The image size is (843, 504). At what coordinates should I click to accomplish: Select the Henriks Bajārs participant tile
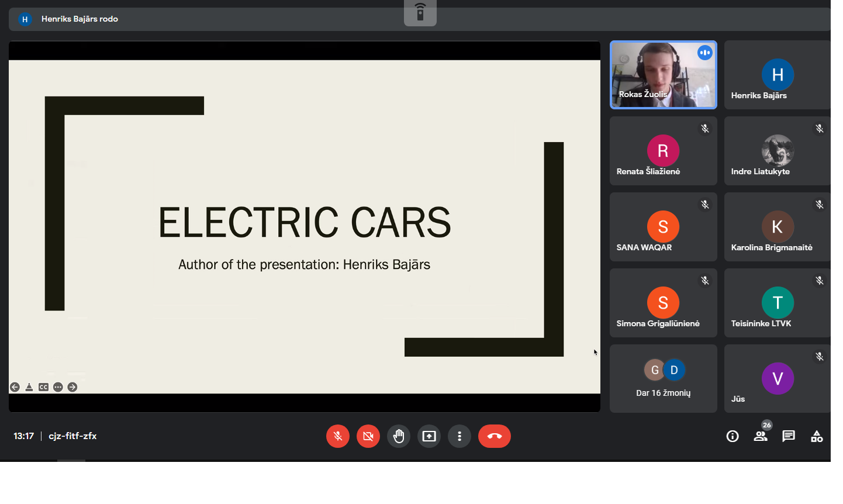coord(778,75)
